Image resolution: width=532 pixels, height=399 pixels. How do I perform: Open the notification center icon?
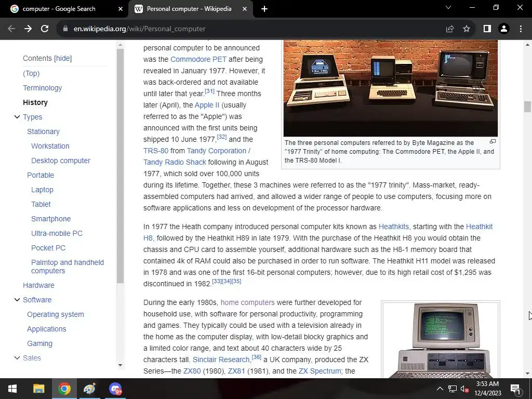point(515,389)
